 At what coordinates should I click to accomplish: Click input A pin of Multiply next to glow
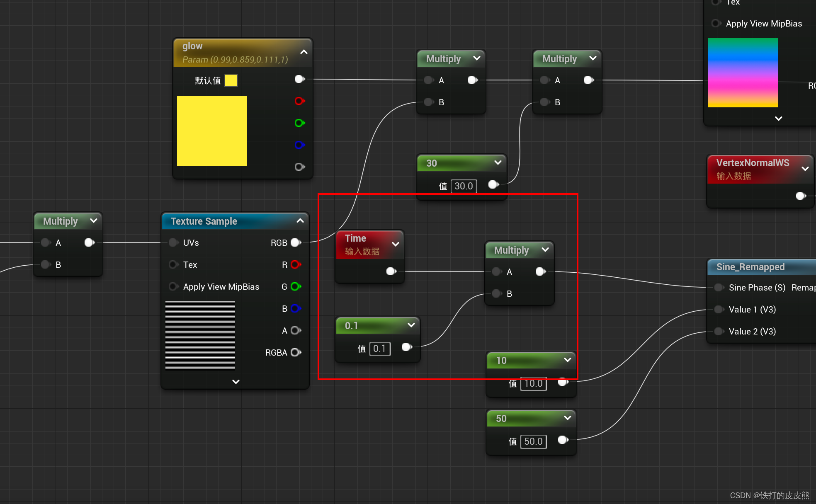click(429, 80)
